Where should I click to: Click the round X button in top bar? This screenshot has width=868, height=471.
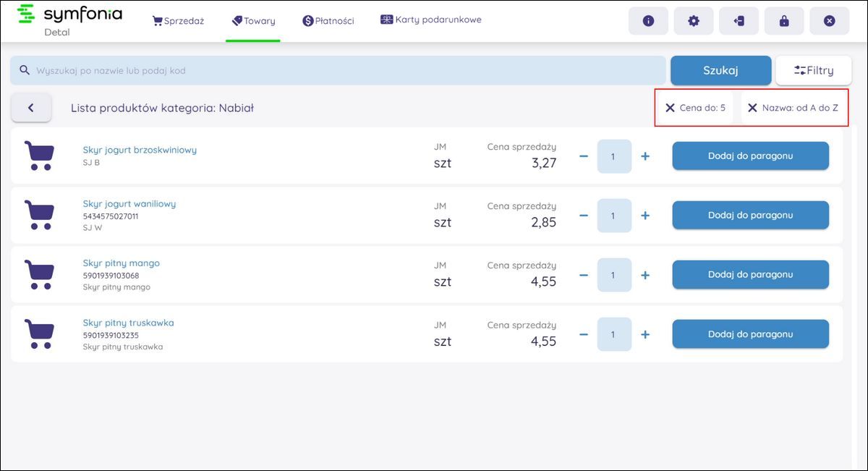[830, 21]
